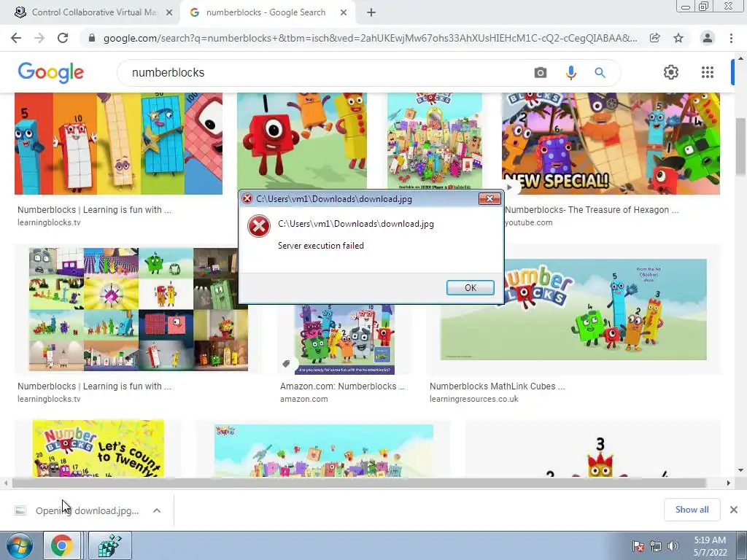Viewport: 747px width, 560px height.
Task: Start voice search with the microphone icon
Action: (x=570, y=72)
